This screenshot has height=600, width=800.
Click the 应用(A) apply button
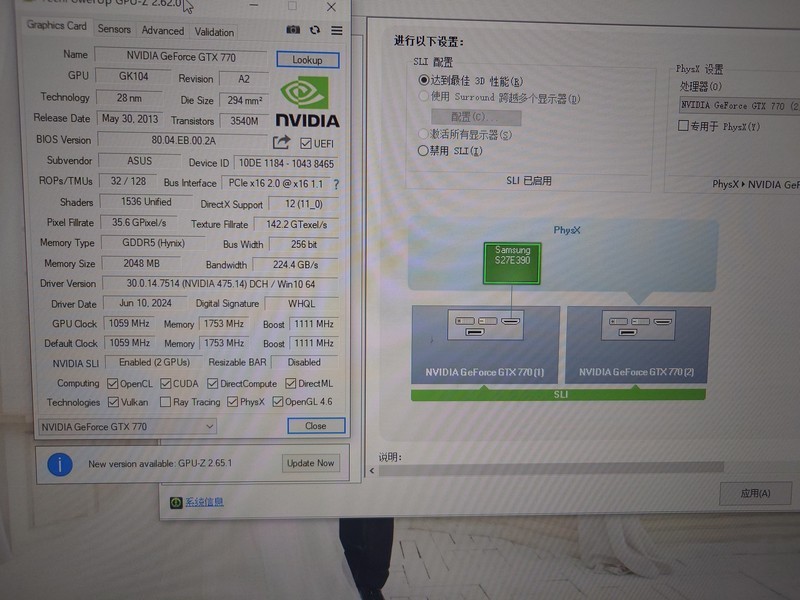[x=755, y=493]
